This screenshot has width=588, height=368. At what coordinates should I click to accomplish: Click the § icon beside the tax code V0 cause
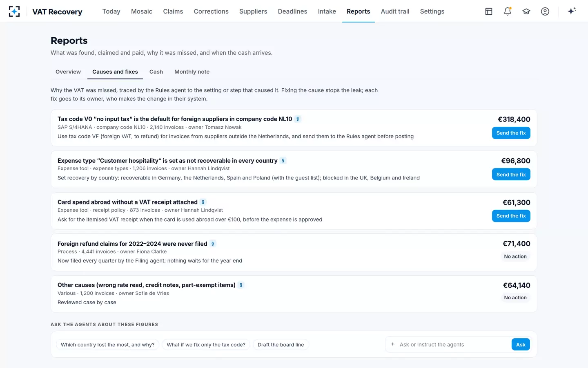(298, 119)
